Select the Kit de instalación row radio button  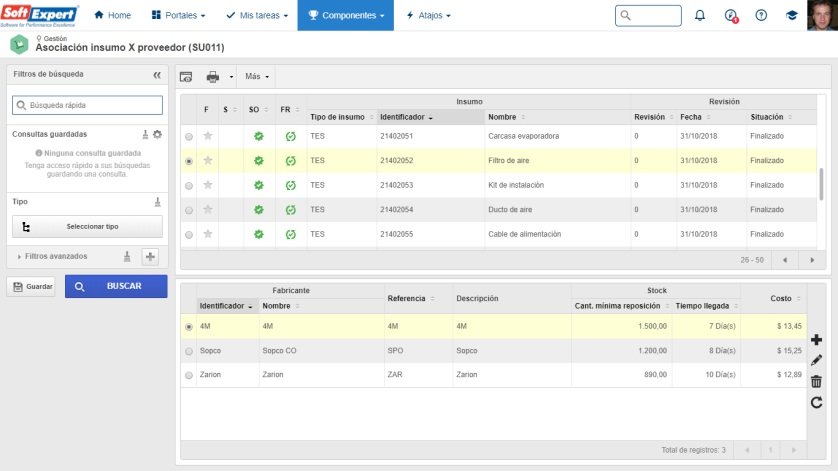tap(189, 186)
